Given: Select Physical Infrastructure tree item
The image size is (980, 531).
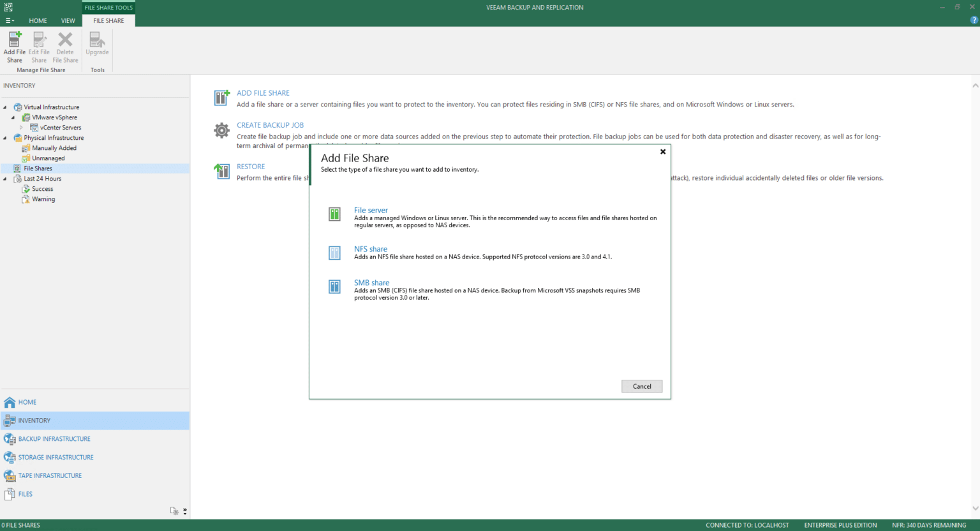Looking at the screenshot, I should (x=54, y=138).
